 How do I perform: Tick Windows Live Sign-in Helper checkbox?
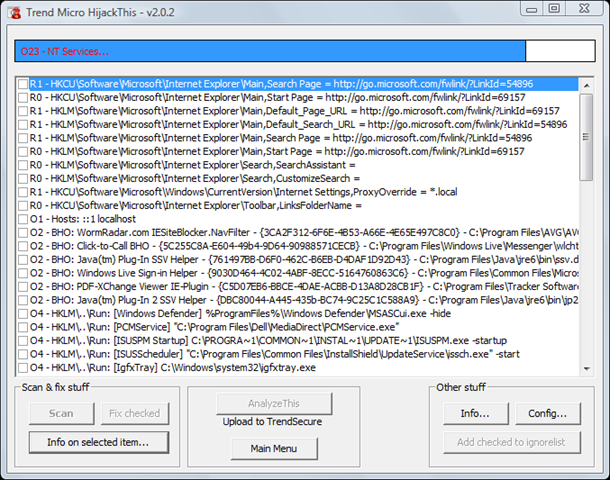tap(23, 273)
